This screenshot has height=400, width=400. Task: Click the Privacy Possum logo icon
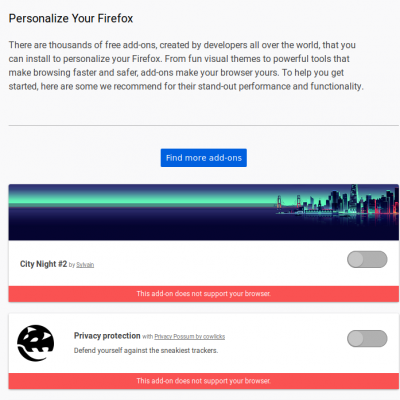click(x=36, y=343)
